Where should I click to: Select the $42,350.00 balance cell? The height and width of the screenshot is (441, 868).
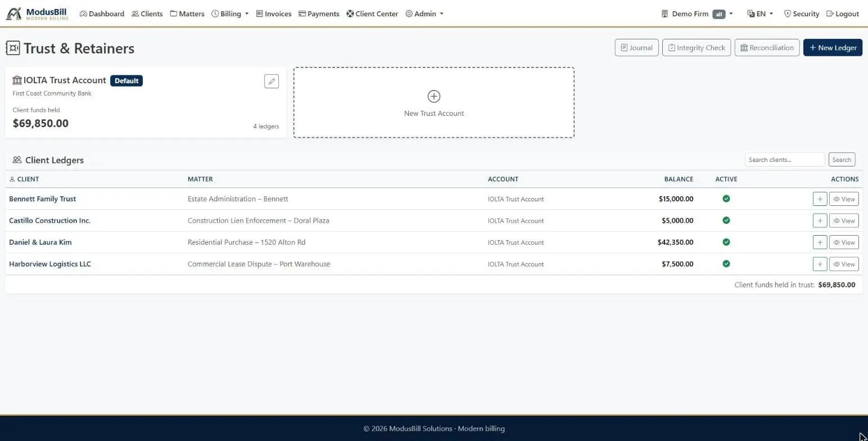(x=675, y=242)
